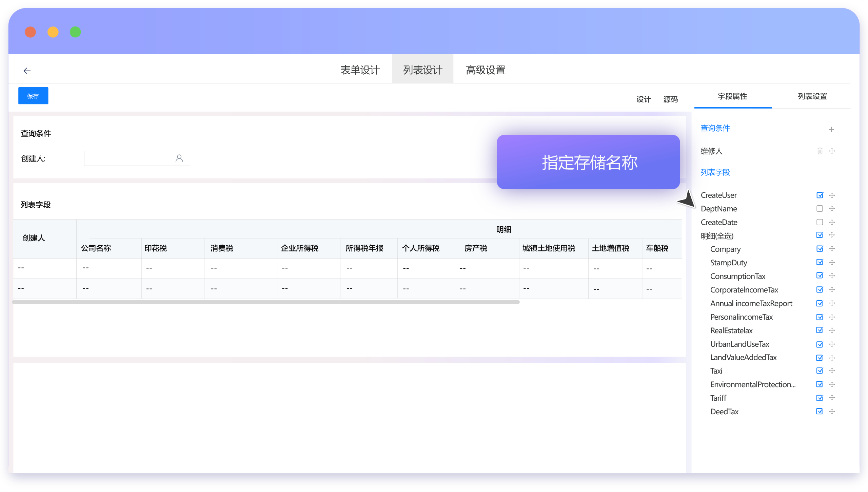Open the 高级设置 tab

click(x=486, y=70)
